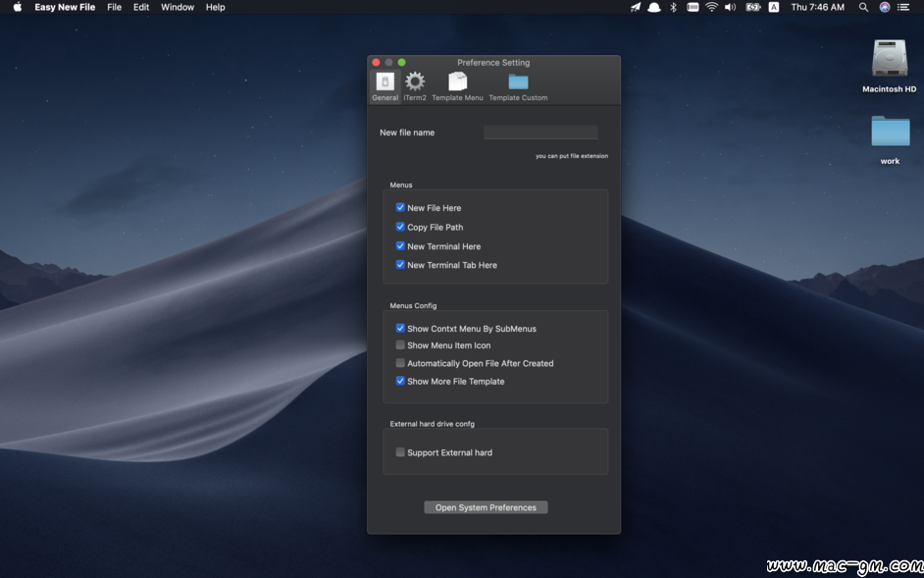Enable Show Menu Item Icon
Screen dimensions: 924x578
pyautogui.click(x=400, y=345)
